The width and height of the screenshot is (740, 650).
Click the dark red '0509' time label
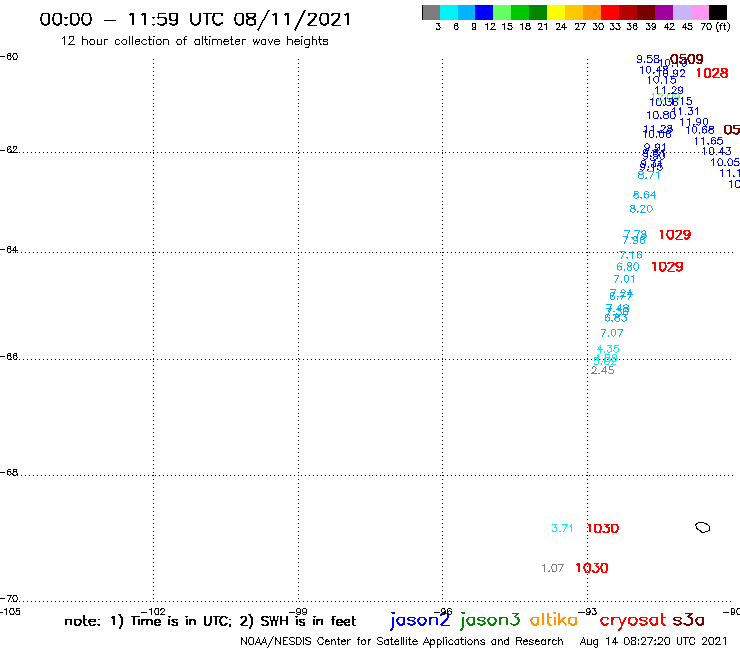pyautogui.click(x=687, y=59)
